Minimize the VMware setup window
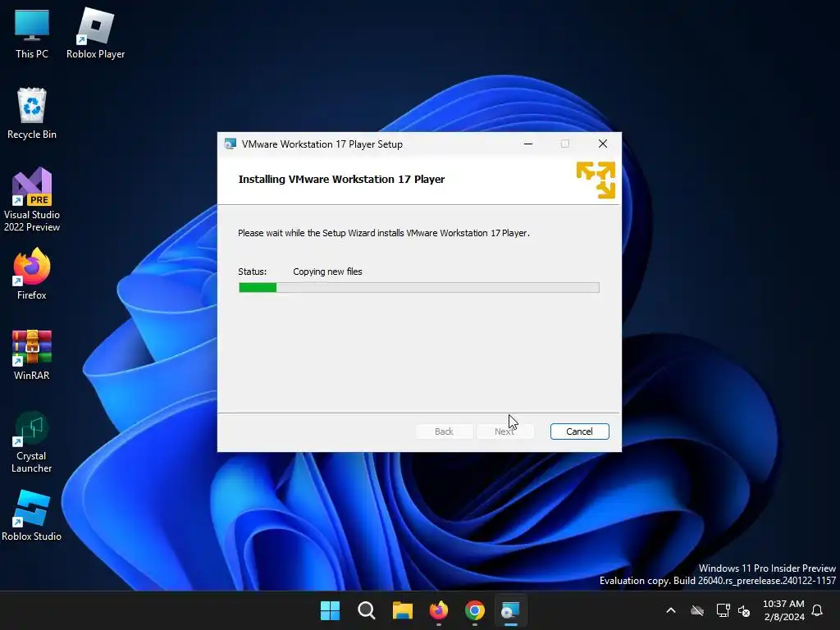This screenshot has width=840, height=630. (528, 144)
